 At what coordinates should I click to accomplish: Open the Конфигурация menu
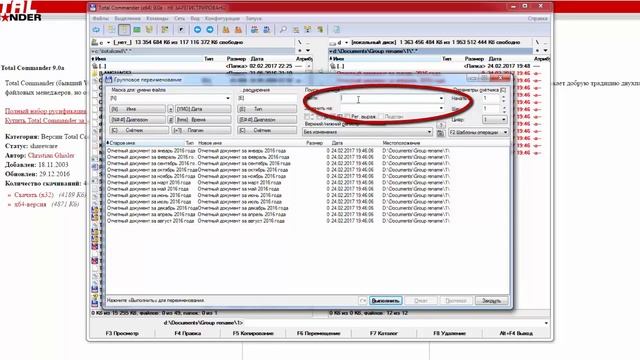[x=222, y=18]
